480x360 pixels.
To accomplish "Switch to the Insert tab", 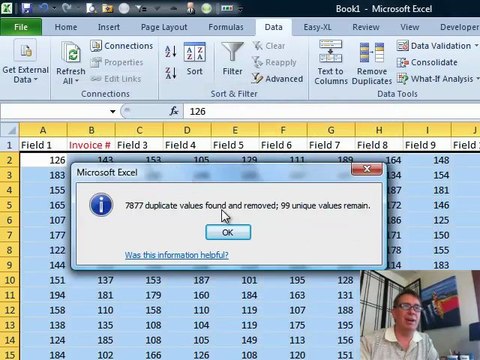I will pyautogui.click(x=109, y=27).
